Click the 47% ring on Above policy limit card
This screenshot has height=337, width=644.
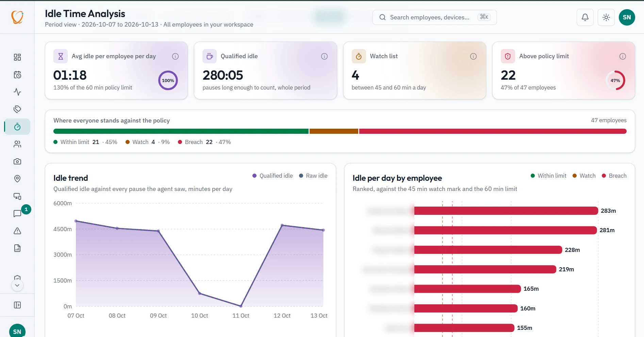point(615,80)
